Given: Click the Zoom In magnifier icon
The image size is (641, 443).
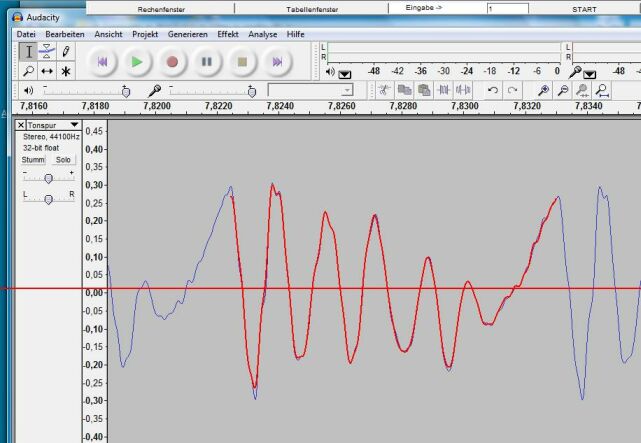Looking at the screenshot, I should coord(543,90).
